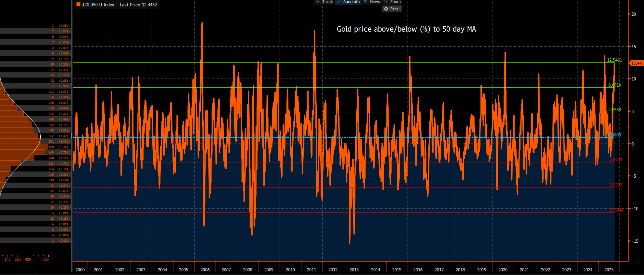The width and height of the screenshot is (644, 275).
Task: Click the red -10.5844 level label
Action: click(x=615, y=210)
